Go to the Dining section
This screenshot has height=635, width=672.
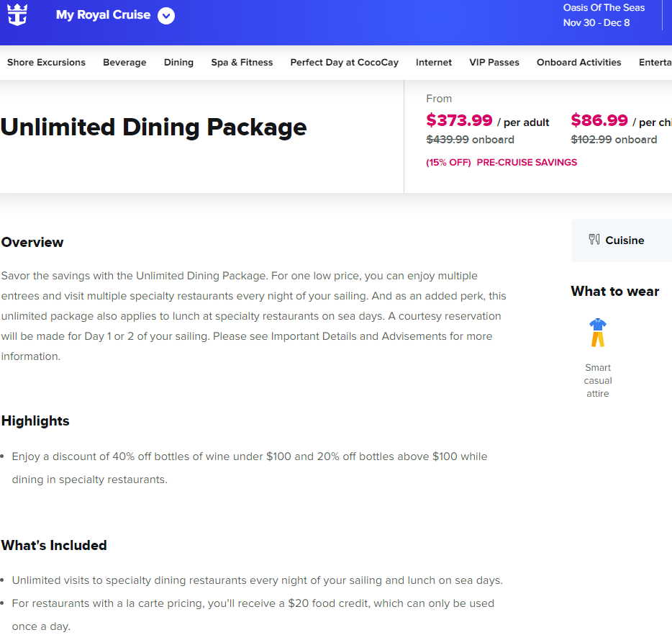178,63
